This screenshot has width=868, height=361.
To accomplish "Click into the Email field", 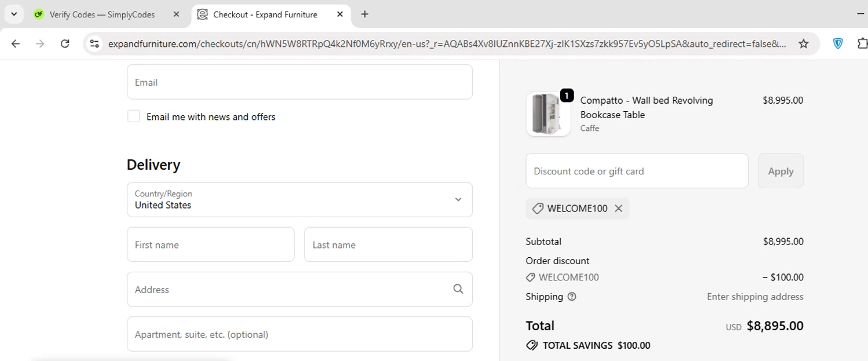I will 300,82.
